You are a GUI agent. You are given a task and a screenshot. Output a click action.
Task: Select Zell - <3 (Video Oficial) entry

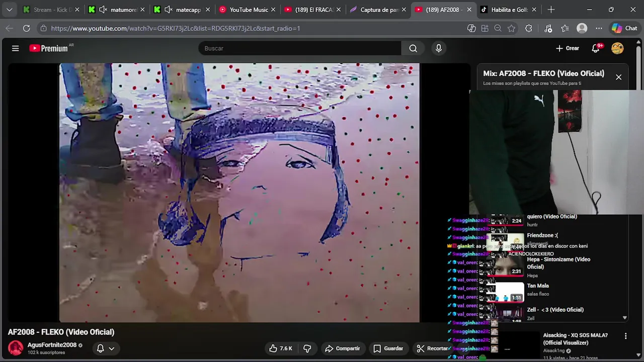click(x=555, y=310)
